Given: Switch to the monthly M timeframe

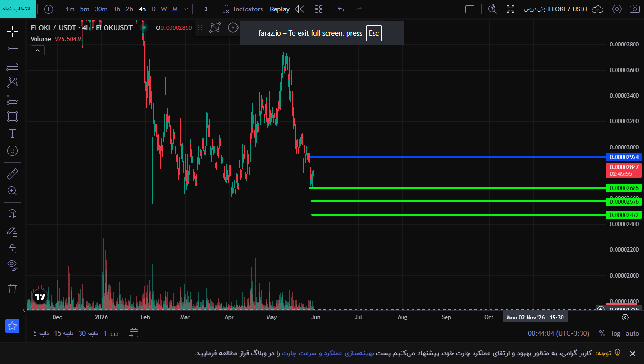Looking at the screenshot, I should 175,9.
